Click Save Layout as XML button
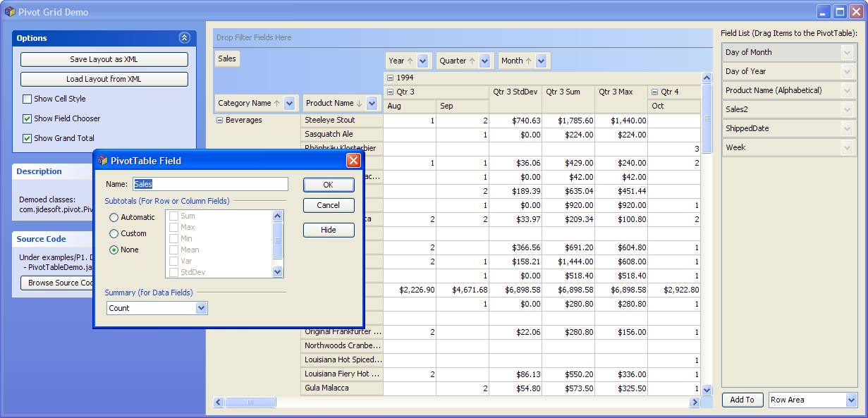 (x=104, y=60)
